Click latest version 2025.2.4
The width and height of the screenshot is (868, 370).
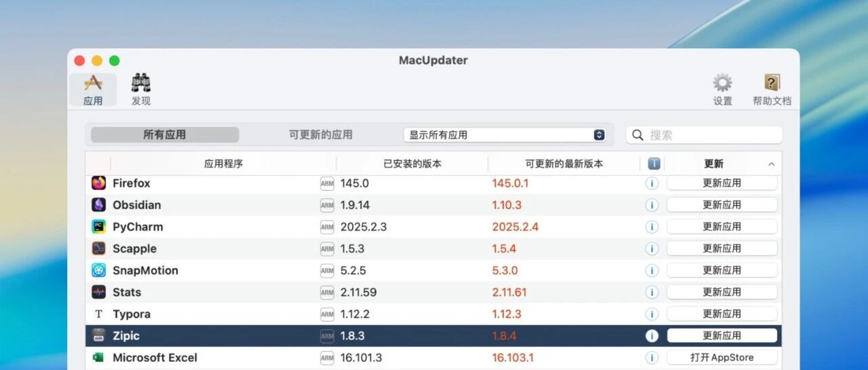coord(515,227)
